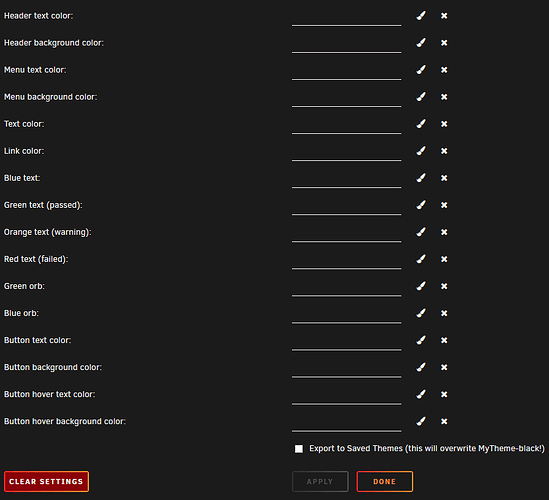549x500 pixels.
Task: Remove the Green orb color setting
Action: click(x=444, y=286)
